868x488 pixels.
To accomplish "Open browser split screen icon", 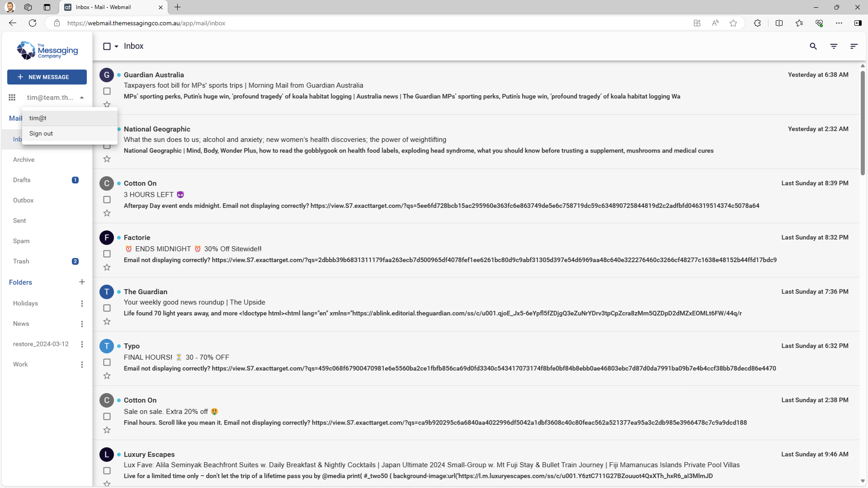I will click(779, 23).
